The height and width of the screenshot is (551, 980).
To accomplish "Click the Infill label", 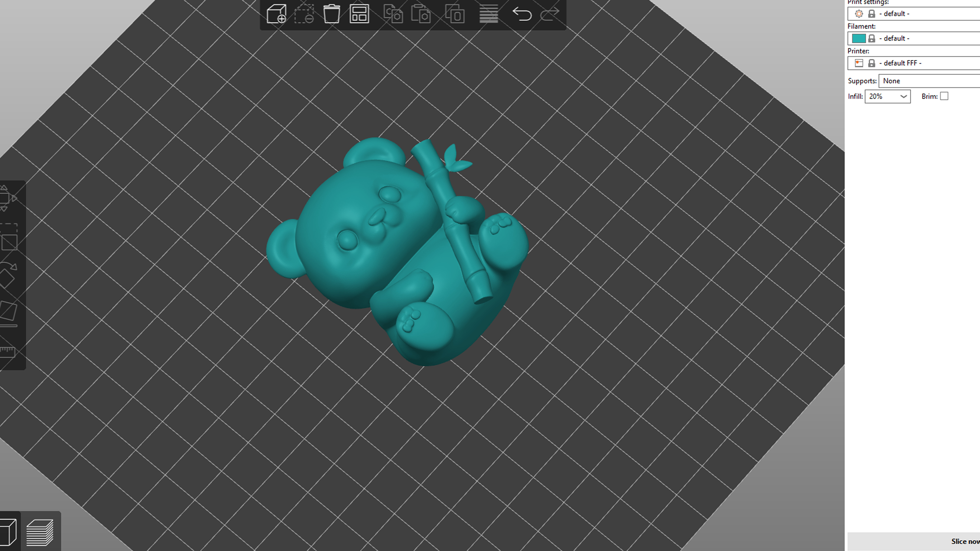I will [855, 97].
